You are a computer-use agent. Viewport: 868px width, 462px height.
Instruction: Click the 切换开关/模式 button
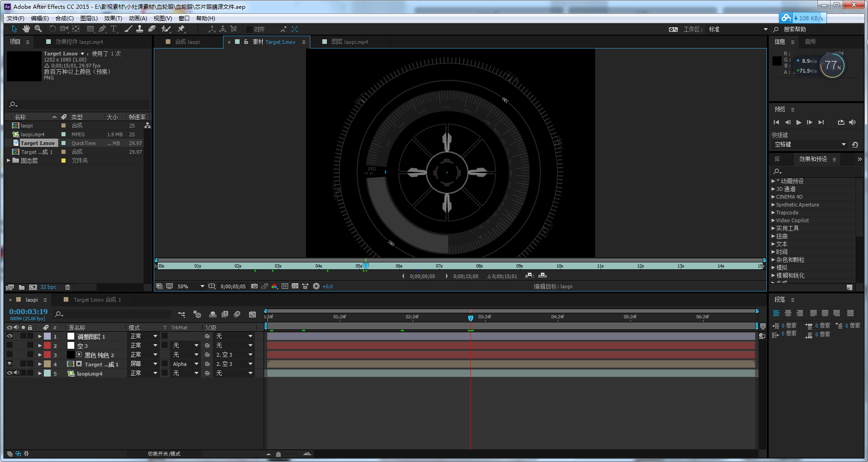tap(164, 454)
